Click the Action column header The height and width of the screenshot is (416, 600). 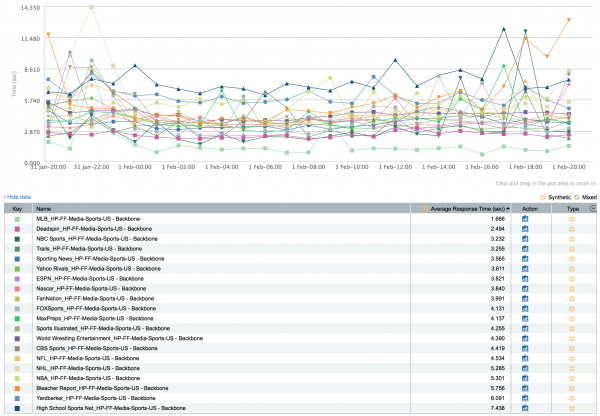(530, 209)
